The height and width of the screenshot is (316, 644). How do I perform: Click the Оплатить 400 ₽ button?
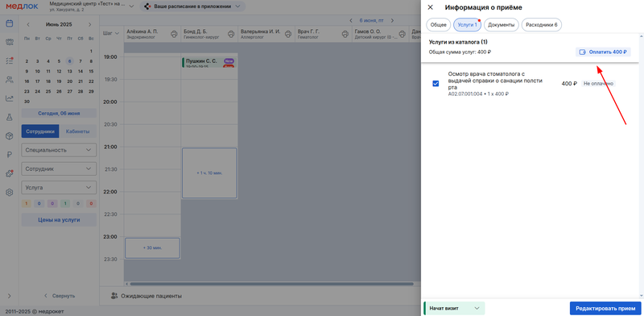(602, 52)
